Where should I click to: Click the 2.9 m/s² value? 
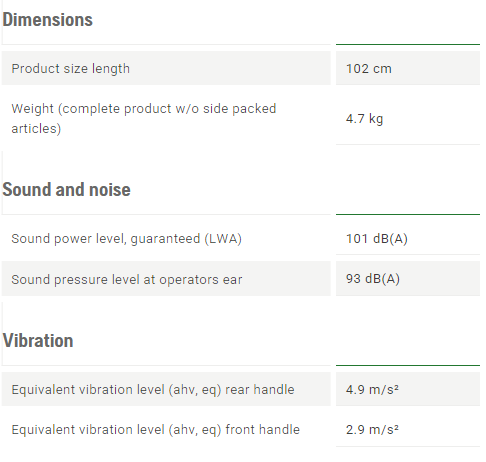[x=372, y=429]
